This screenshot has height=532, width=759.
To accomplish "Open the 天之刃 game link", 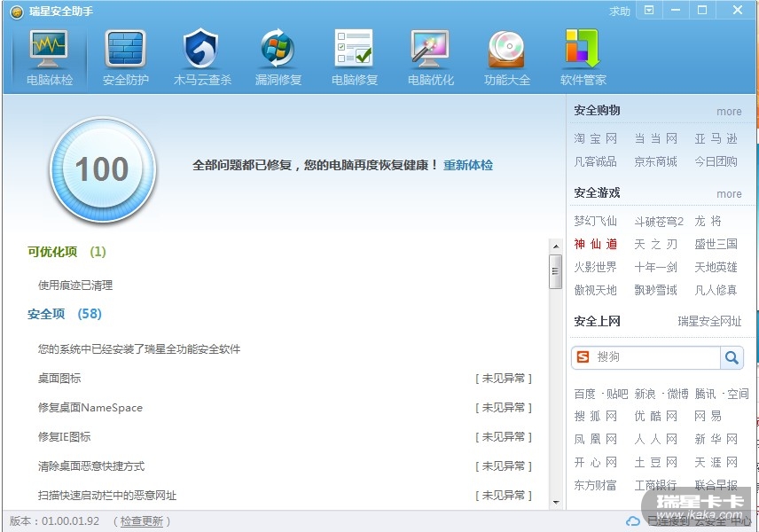I will pyautogui.click(x=656, y=244).
